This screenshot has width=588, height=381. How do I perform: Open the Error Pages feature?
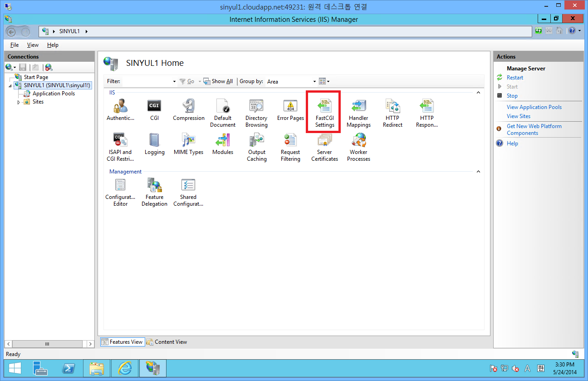click(290, 110)
